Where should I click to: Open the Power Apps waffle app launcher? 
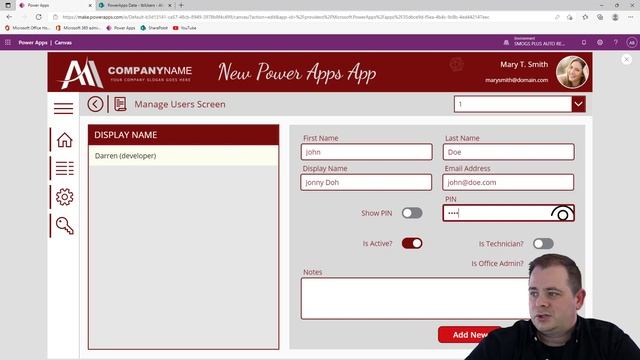pos(8,42)
